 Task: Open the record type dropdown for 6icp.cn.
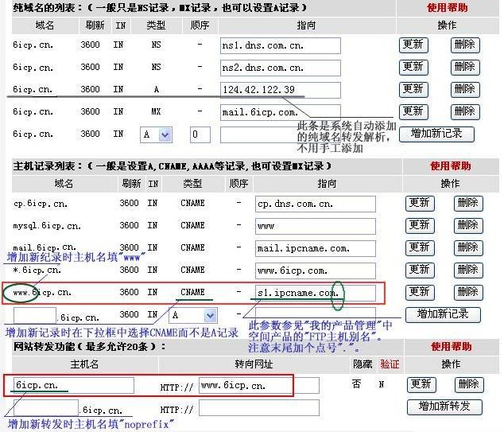[x=157, y=134]
